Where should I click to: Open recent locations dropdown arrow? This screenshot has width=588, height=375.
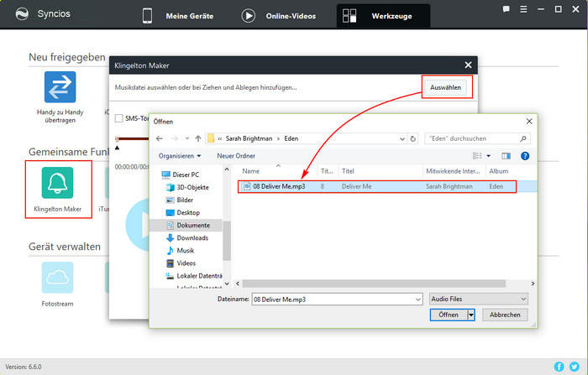pyautogui.click(x=187, y=138)
